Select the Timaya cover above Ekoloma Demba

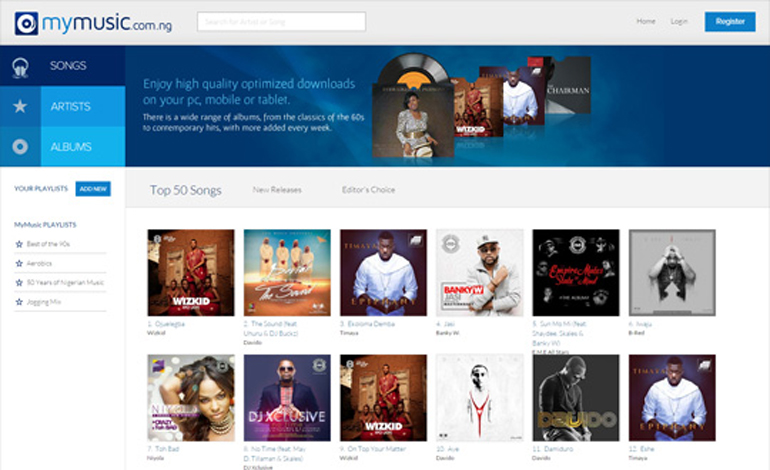384,273
